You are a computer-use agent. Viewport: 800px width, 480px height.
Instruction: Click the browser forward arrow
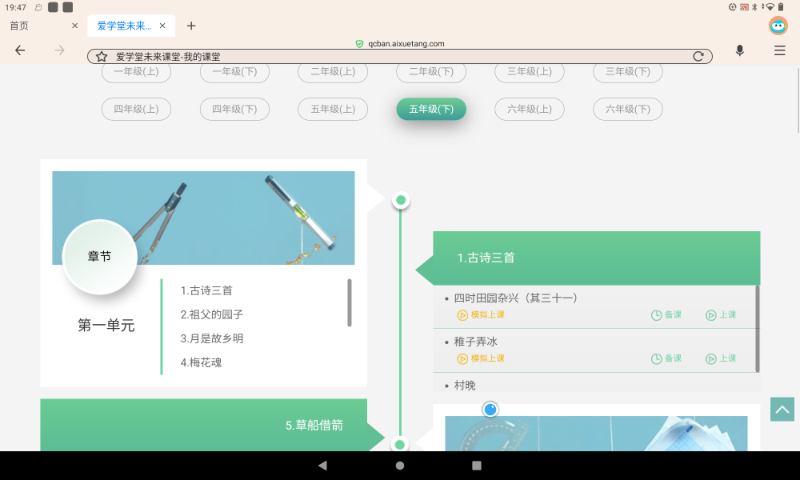(60, 50)
